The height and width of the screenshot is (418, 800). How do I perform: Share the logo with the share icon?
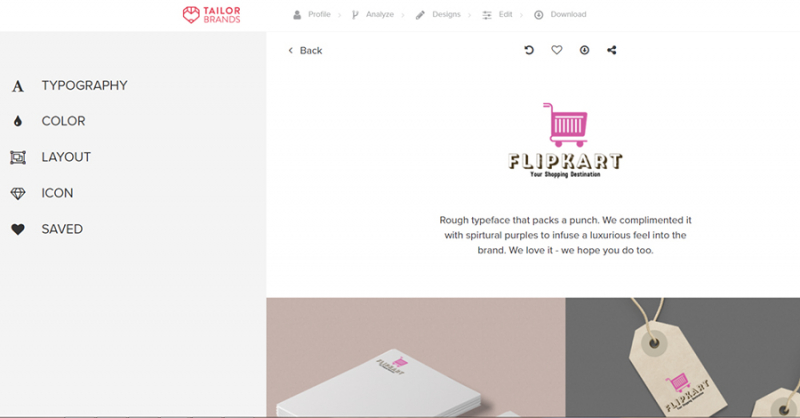pos(612,50)
